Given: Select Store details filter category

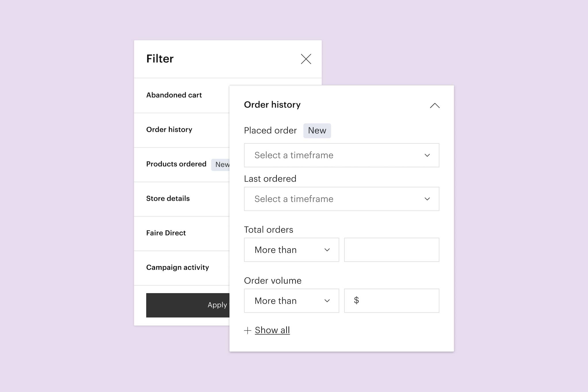Looking at the screenshot, I should click(x=168, y=198).
